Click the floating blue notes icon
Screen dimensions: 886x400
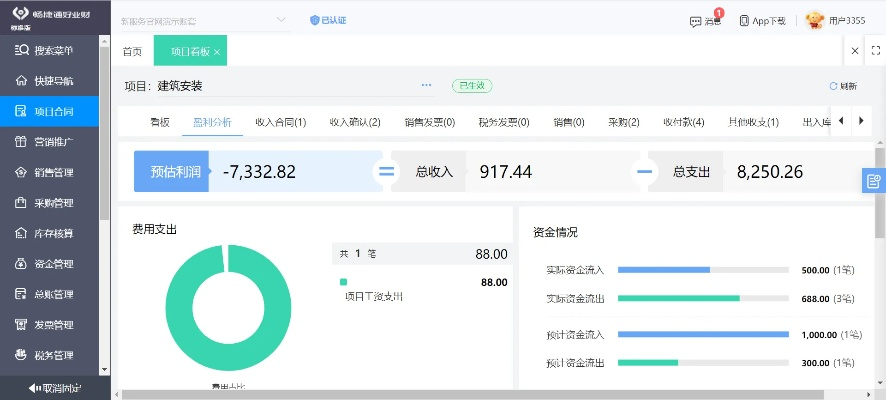pyautogui.click(x=873, y=181)
